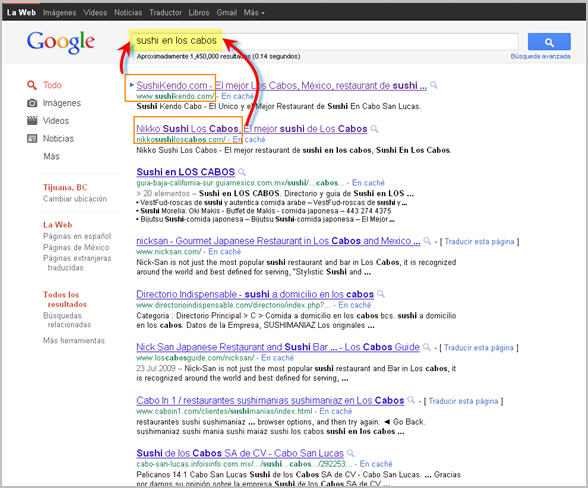View En caché for caboin1.com result
The image size is (588, 488).
pos(336,411)
